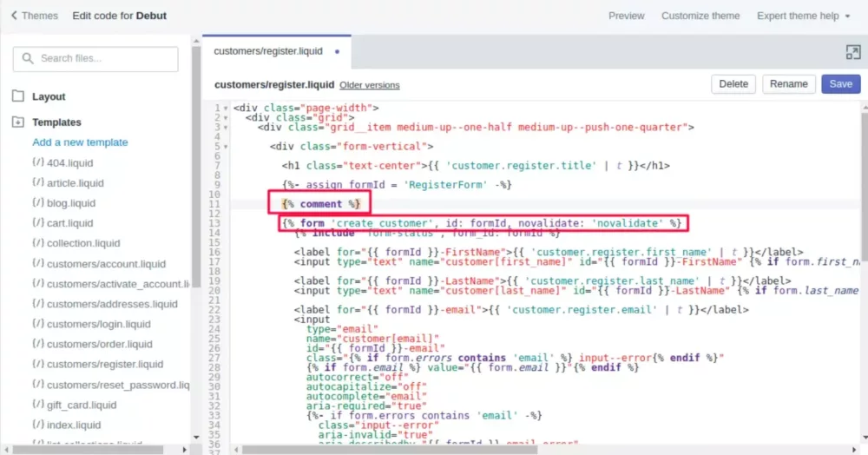Collapse the code fold arrow on line 3
This screenshot has width=868, height=455.
226,128
